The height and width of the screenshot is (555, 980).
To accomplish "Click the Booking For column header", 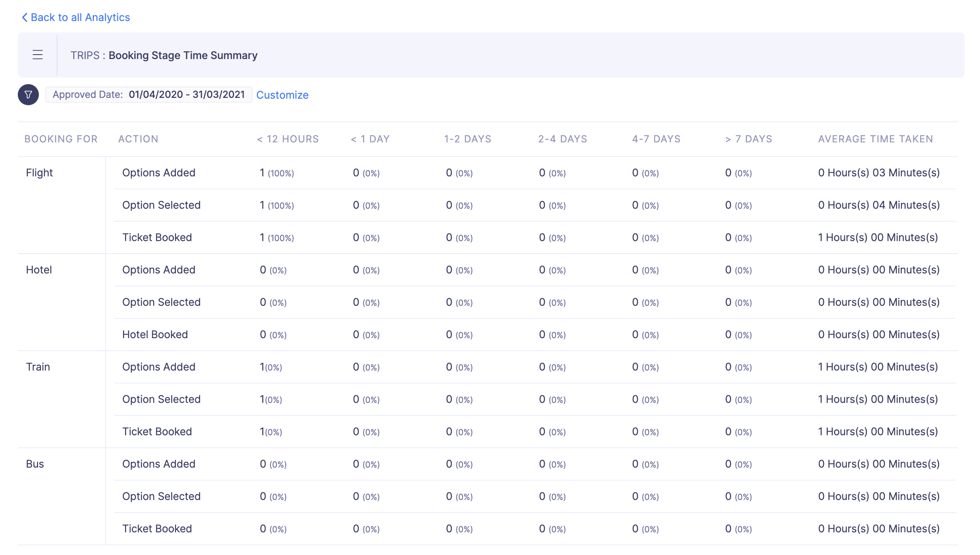I will click(x=61, y=139).
